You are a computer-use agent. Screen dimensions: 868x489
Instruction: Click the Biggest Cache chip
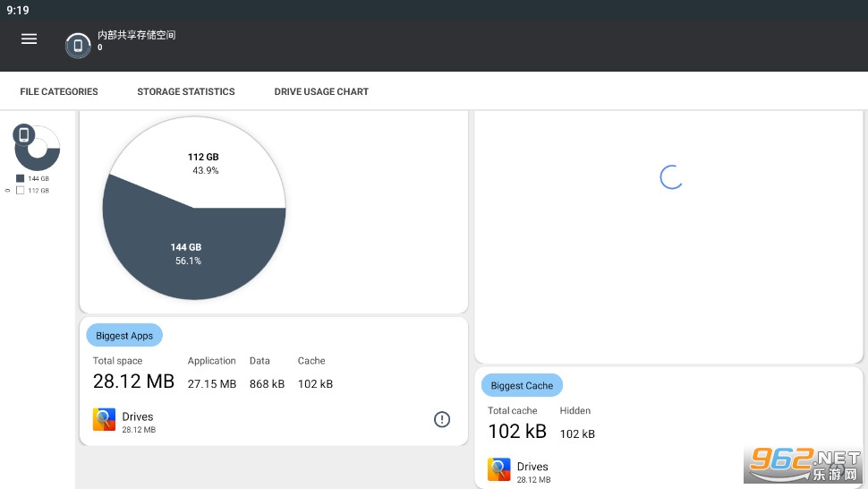522,386
